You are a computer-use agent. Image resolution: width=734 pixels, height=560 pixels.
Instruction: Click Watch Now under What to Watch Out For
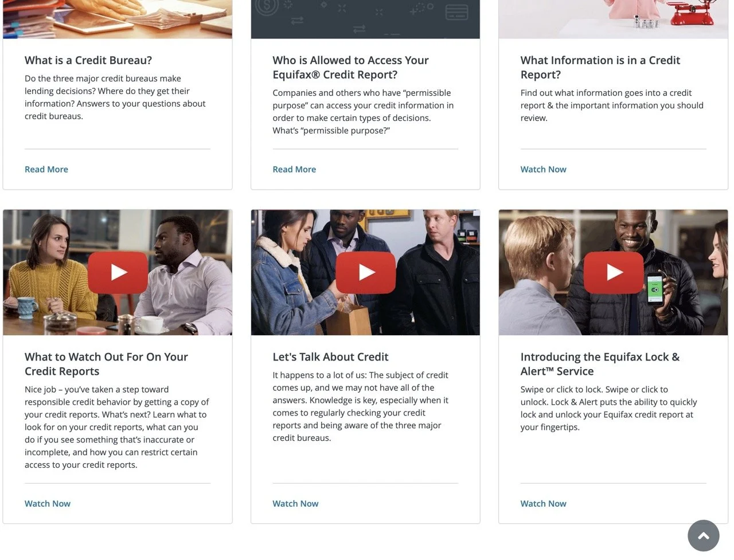point(48,504)
